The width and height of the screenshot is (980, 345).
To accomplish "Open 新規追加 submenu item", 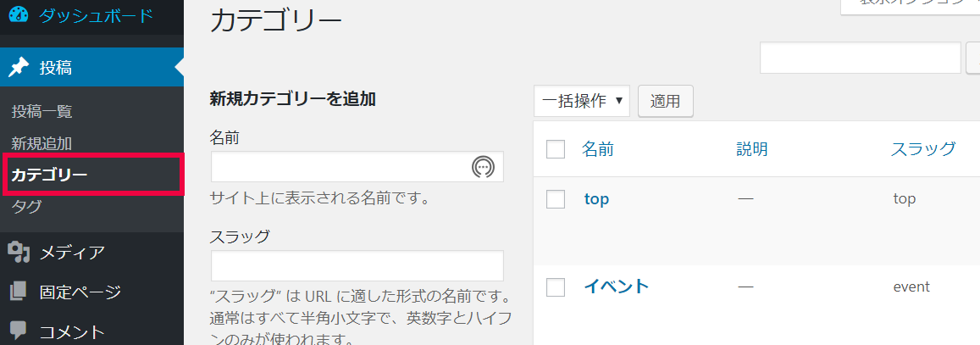I will pyautogui.click(x=42, y=143).
